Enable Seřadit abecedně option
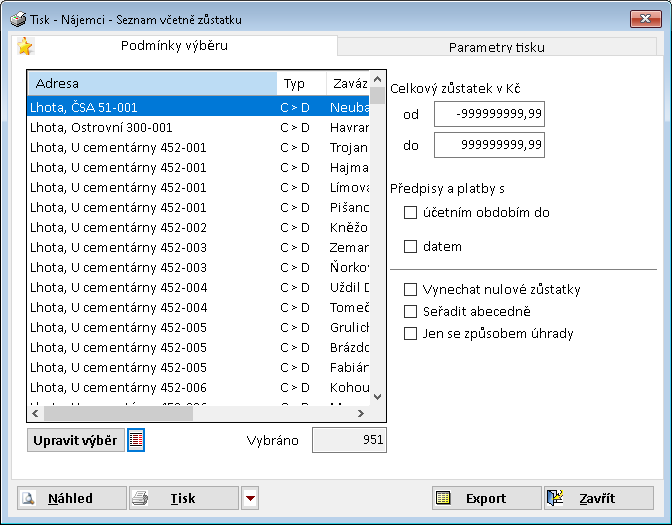672x525 pixels. [410, 312]
